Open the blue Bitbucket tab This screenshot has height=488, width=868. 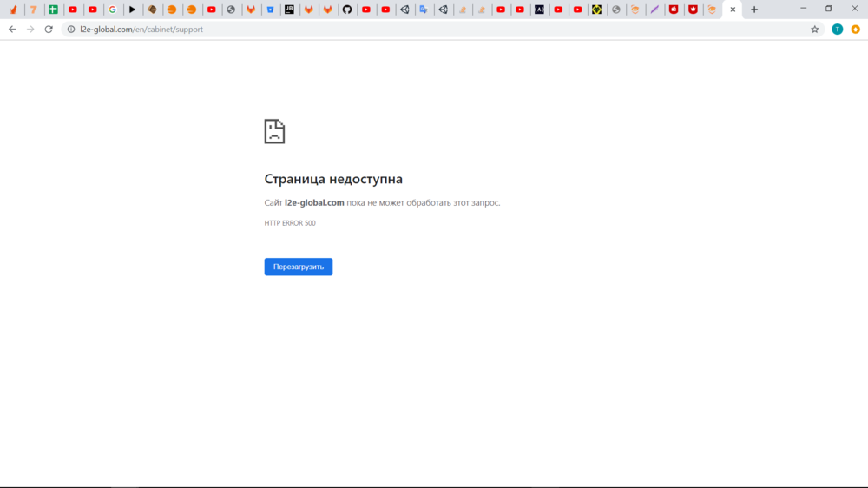pyautogui.click(x=270, y=10)
